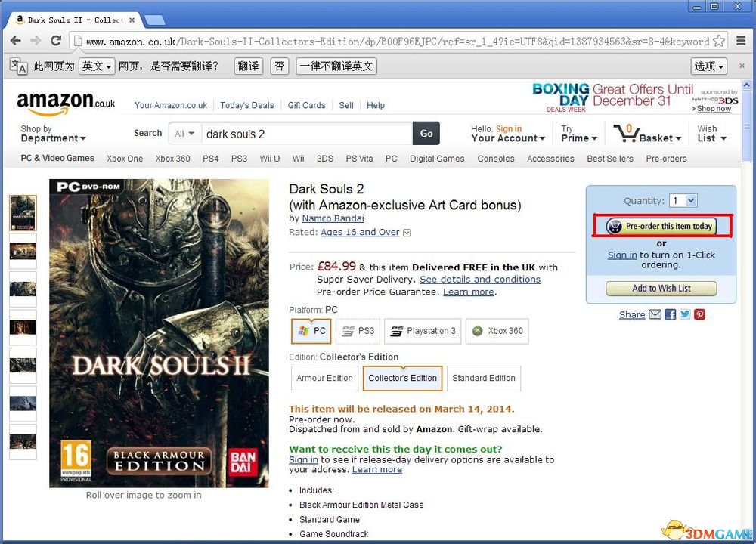Choose the Playstation 3 platform option
This screenshot has height=544, width=756.
423,331
